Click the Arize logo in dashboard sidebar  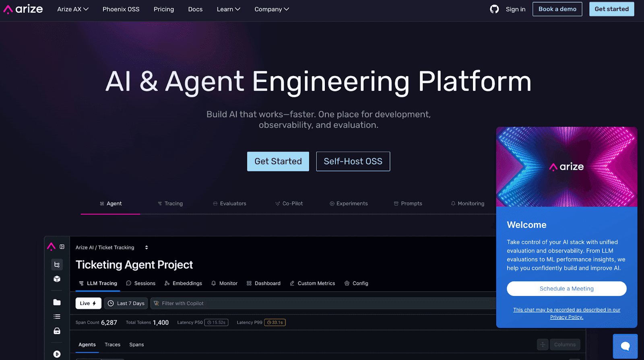[51, 246]
